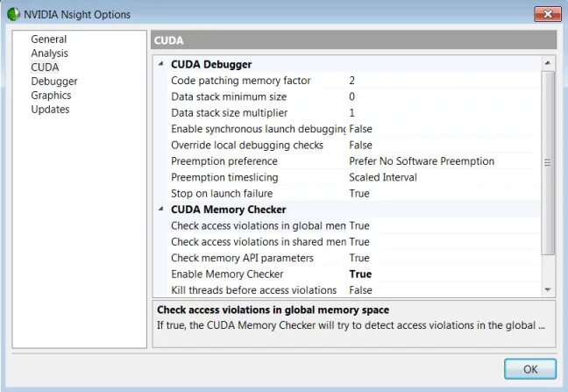Open the Updates options page
This screenshot has height=392, width=568.
coord(50,110)
